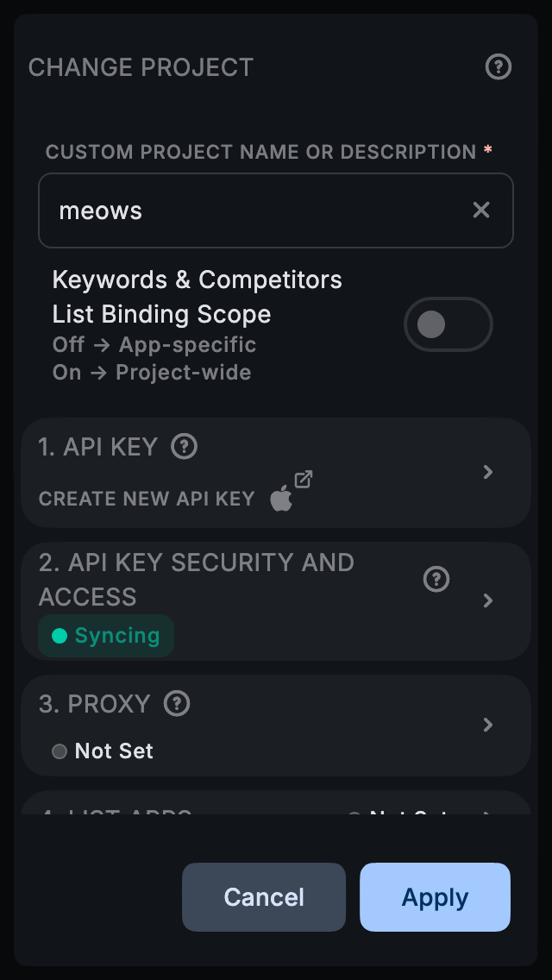Screen dimensions: 552x980
Task: Open the Create New API Key link
Action: (x=147, y=499)
